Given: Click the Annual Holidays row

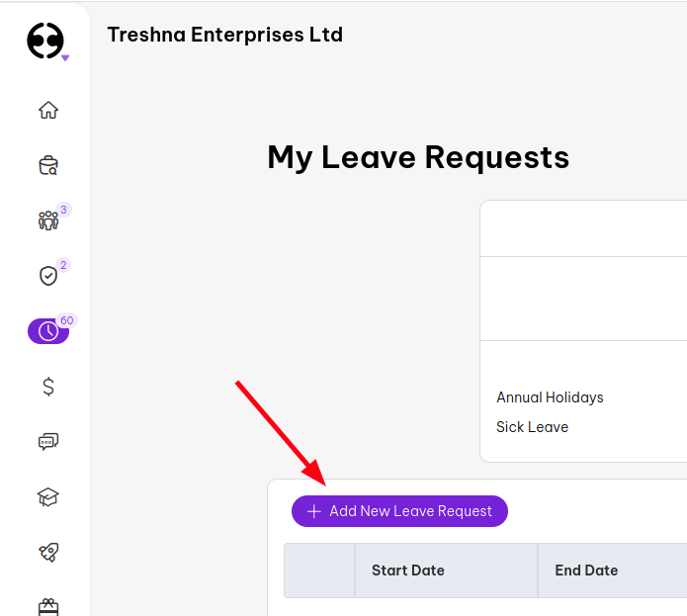Looking at the screenshot, I should pos(550,397).
